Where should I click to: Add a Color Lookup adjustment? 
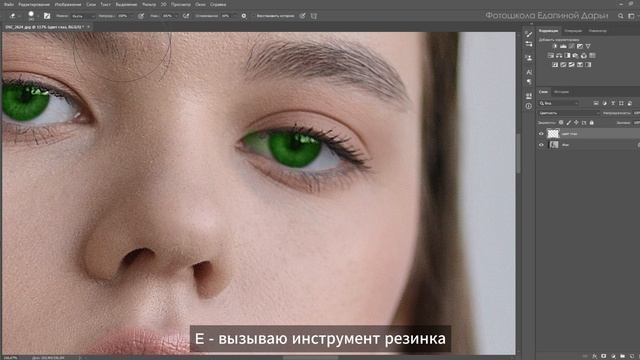592,56
